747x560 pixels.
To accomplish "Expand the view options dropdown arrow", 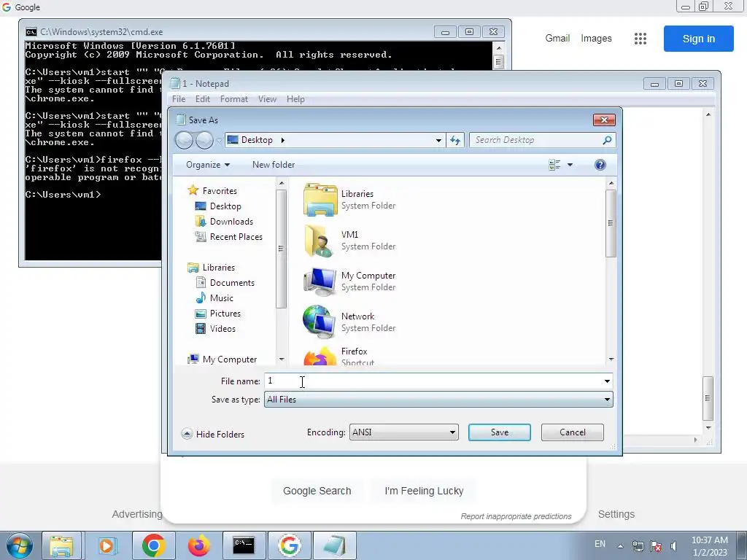I will coord(570,165).
